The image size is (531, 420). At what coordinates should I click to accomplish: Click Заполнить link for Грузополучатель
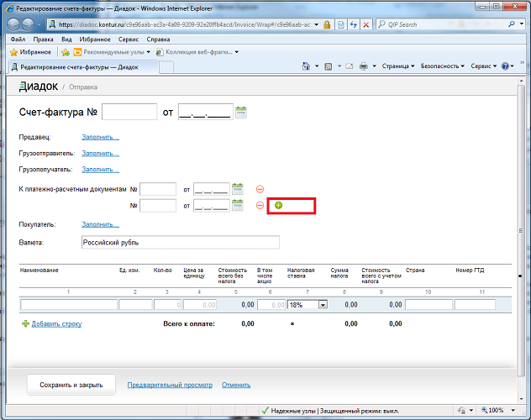coord(100,169)
